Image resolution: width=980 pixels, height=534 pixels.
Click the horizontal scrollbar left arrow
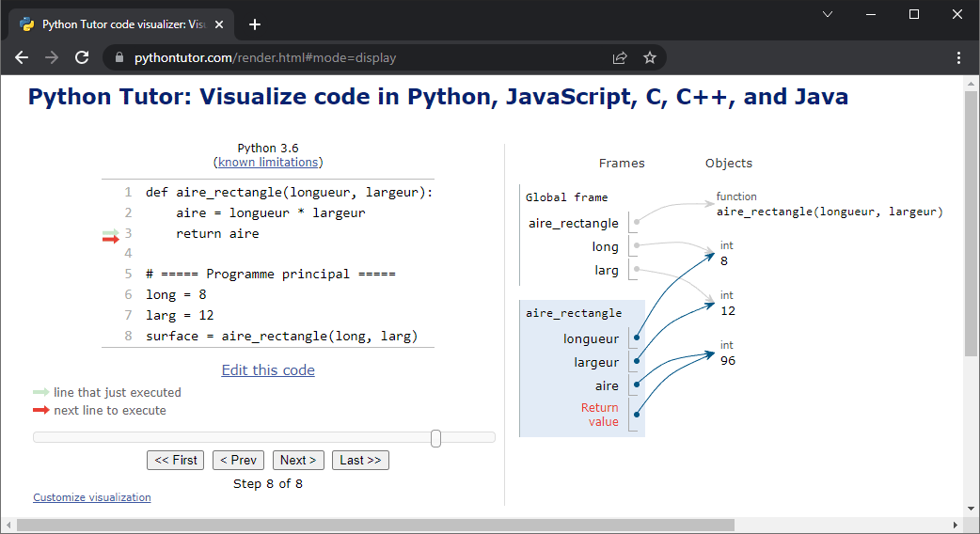click(8, 526)
